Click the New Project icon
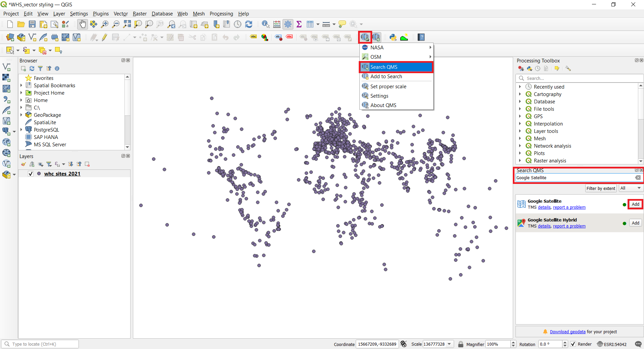This screenshot has width=644, height=349. point(10,24)
